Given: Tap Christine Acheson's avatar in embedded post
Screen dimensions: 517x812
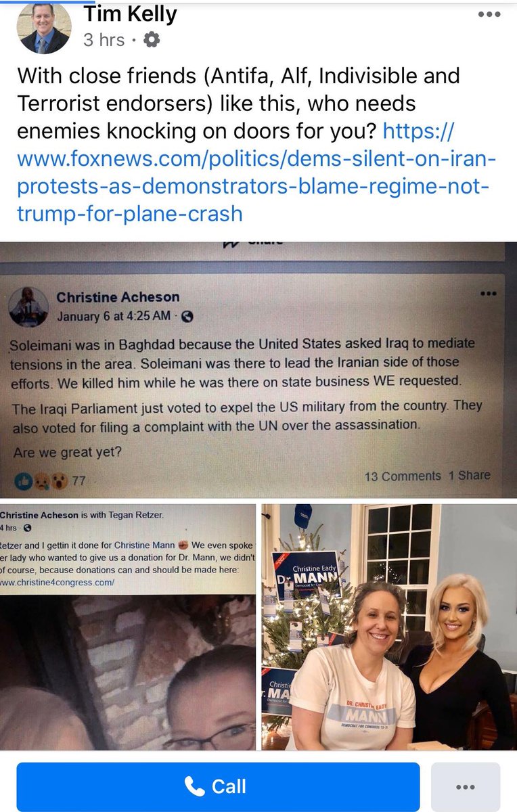Looking at the screenshot, I should pyautogui.click(x=28, y=307).
